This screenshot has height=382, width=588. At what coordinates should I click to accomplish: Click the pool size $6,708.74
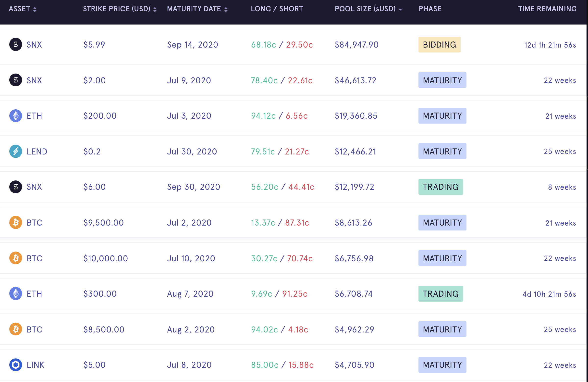[354, 294]
